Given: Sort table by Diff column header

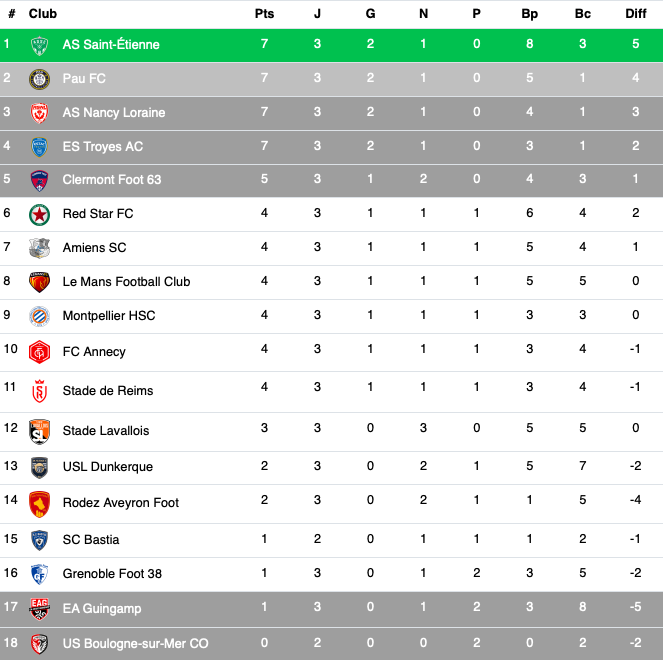Looking at the screenshot, I should tap(635, 14).
